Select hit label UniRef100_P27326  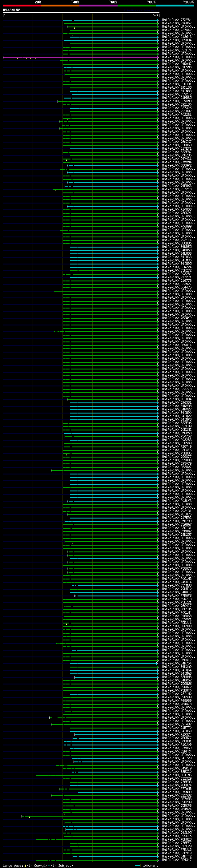pos(177,108)
